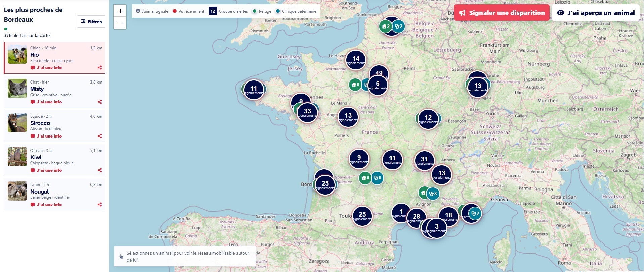Open the 25 signalements cluster near Toulouse

[x=362, y=216]
